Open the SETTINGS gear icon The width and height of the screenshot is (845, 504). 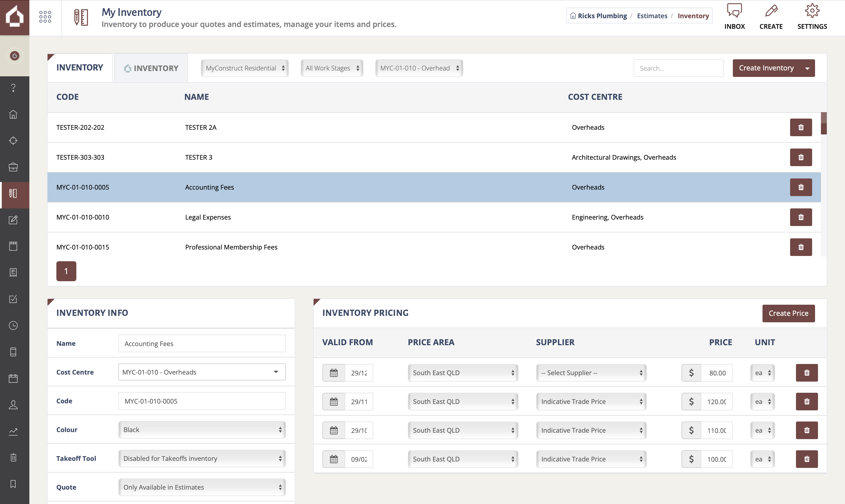coord(812,16)
